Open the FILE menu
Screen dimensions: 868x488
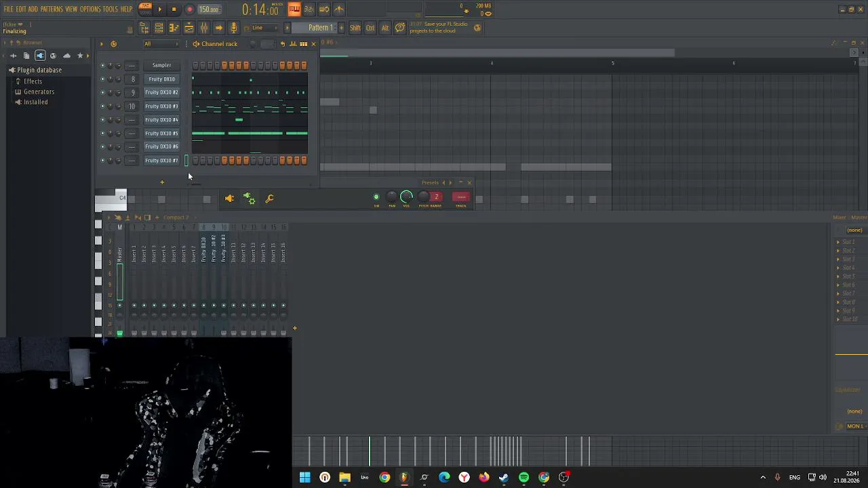tap(9, 9)
